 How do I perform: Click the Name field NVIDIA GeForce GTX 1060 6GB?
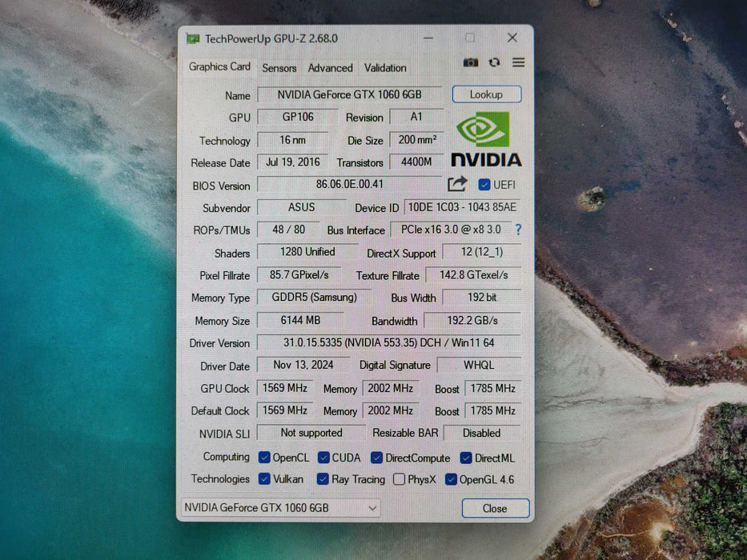point(350,94)
